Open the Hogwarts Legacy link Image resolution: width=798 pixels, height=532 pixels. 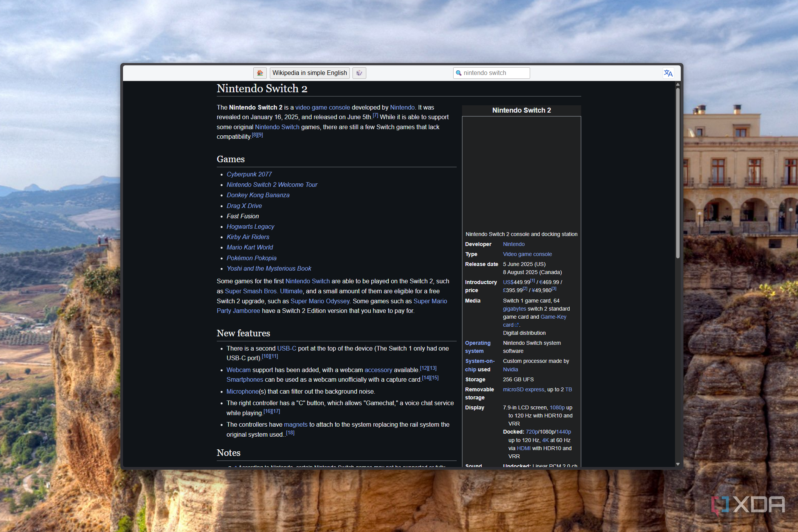[250, 226]
